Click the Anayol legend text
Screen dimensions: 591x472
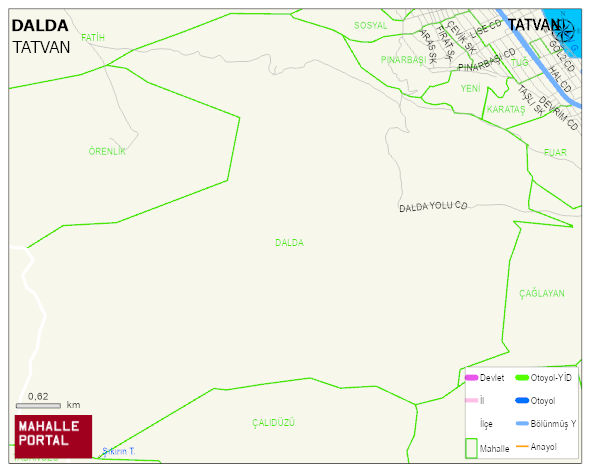(x=544, y=447)
